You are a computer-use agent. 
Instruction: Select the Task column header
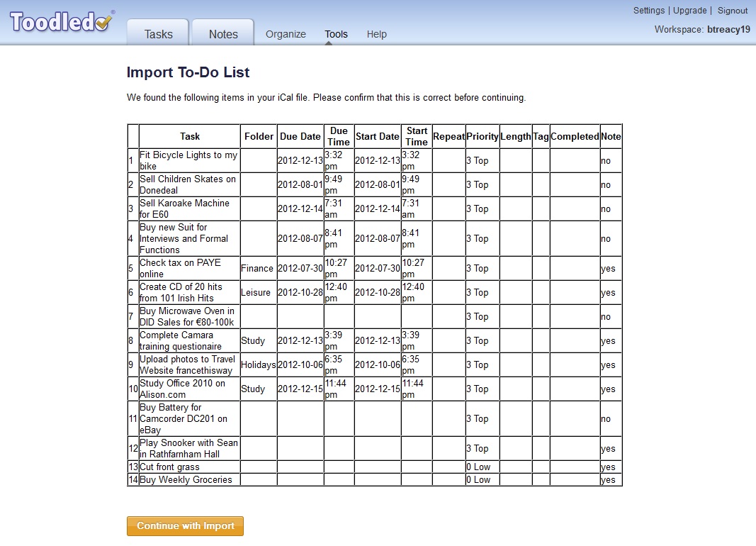pyautogui.click(x=189, y=136)
